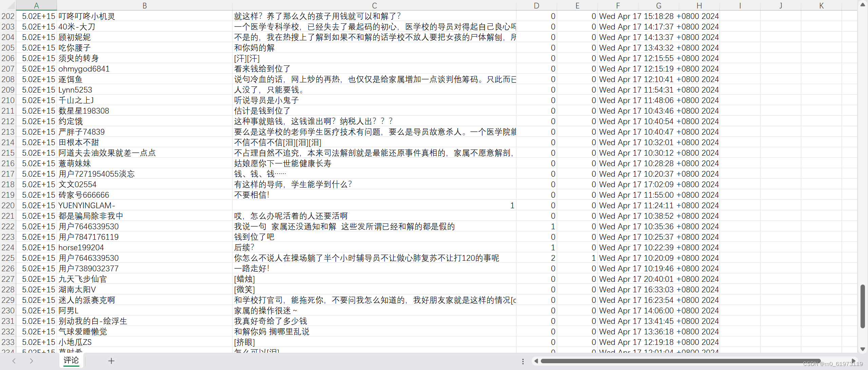
Task: Select cell containing Lynn5253
Action: tap(144, 90)
